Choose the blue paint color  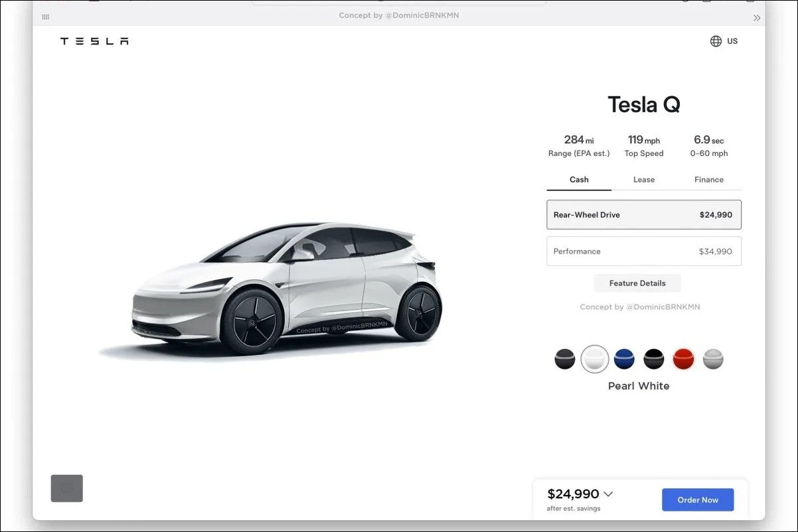coord(624,360)
